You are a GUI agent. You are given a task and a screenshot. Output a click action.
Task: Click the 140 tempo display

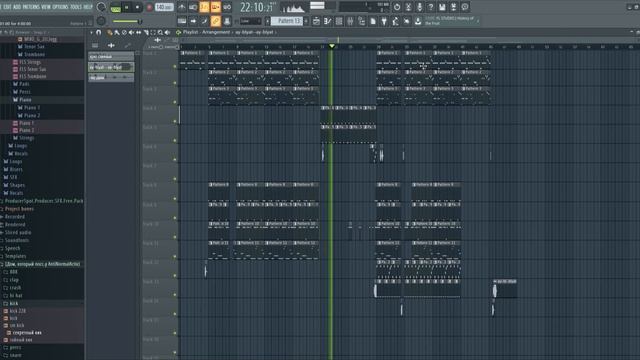[164, 7]
